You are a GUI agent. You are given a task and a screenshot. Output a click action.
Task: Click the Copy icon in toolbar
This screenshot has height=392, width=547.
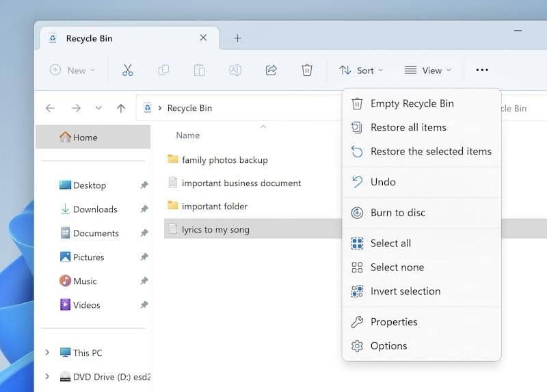pos(163,70)
